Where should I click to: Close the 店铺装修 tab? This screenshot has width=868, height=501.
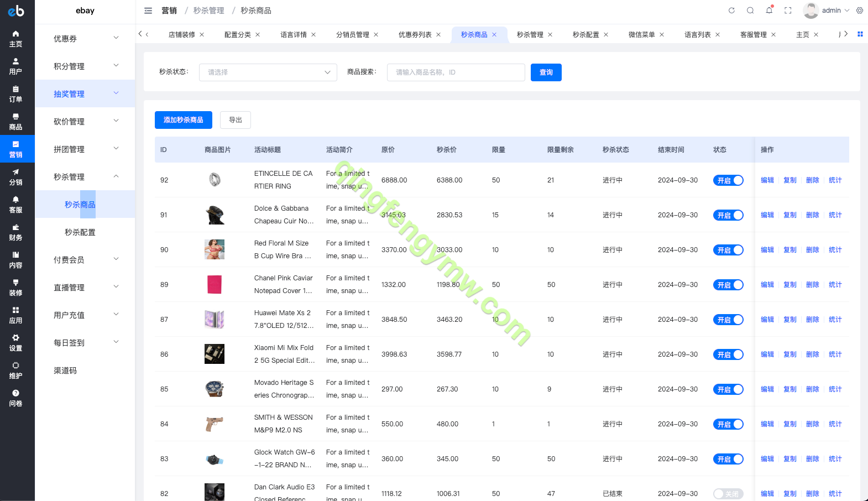tap(202, 35)
